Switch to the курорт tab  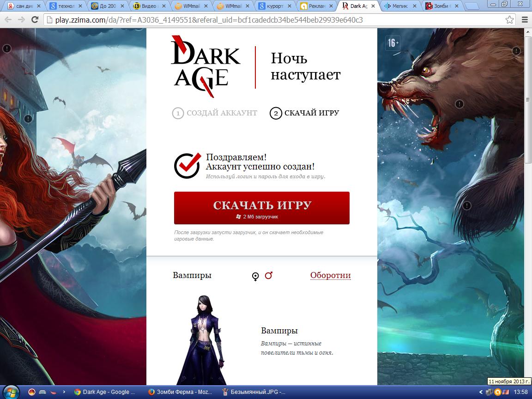click(x=274, y=6)
